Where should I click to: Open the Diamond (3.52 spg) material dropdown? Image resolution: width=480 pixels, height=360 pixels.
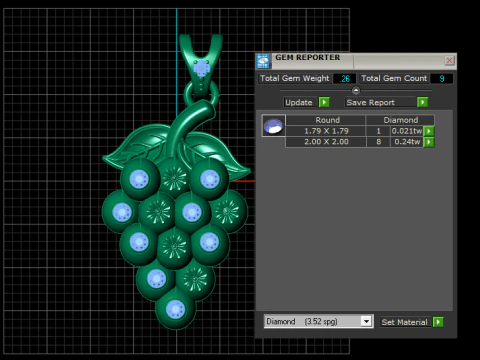(366, 322)
